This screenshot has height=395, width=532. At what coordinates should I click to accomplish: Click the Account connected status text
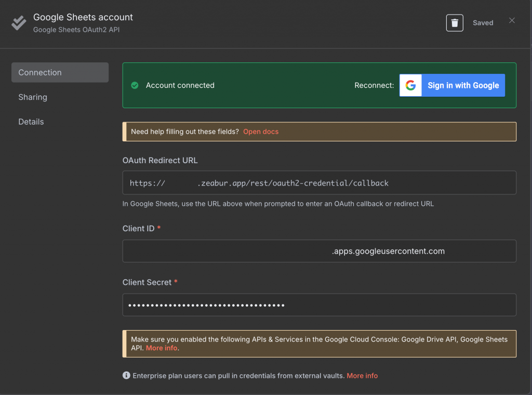pos(180,85)
